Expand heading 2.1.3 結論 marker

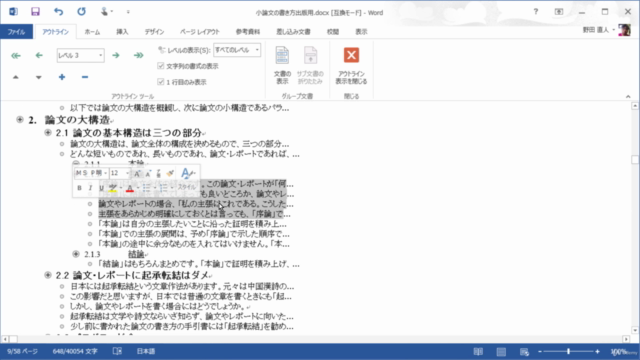click(x=76, y=254)
